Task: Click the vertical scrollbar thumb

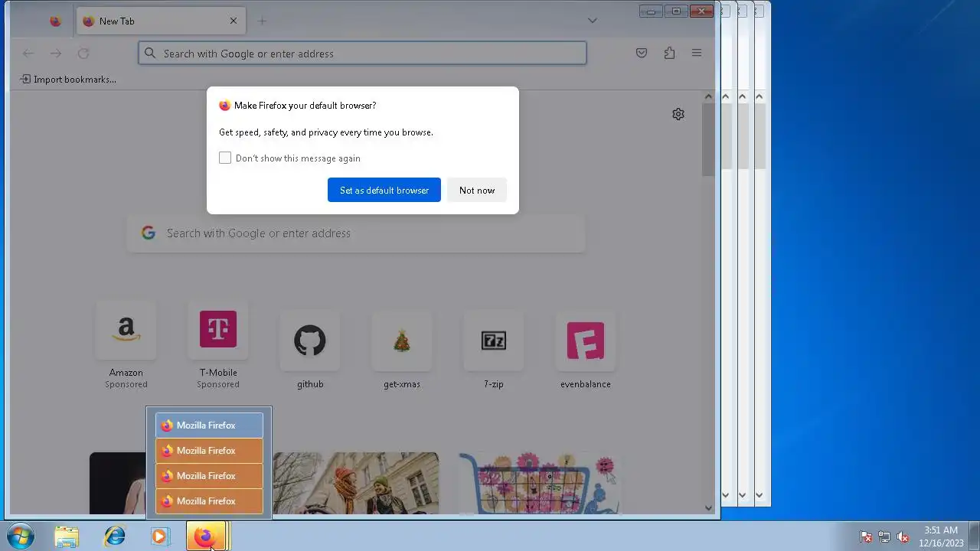Action: click(x=708, y=140)
